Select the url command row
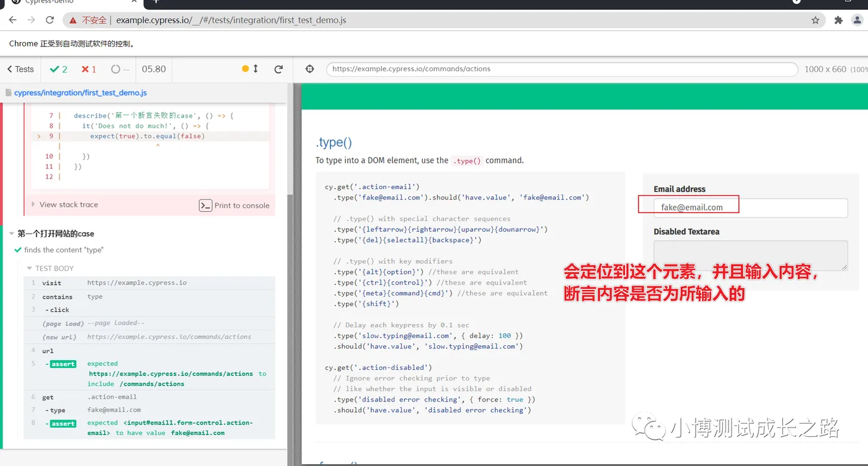868x466 pixels. (149, 351)
